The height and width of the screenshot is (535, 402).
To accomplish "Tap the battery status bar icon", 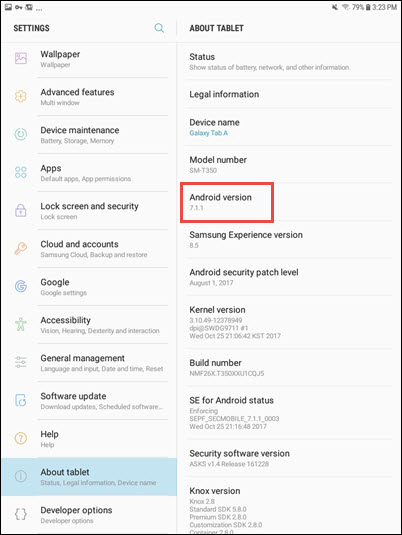I will [368, 7].
